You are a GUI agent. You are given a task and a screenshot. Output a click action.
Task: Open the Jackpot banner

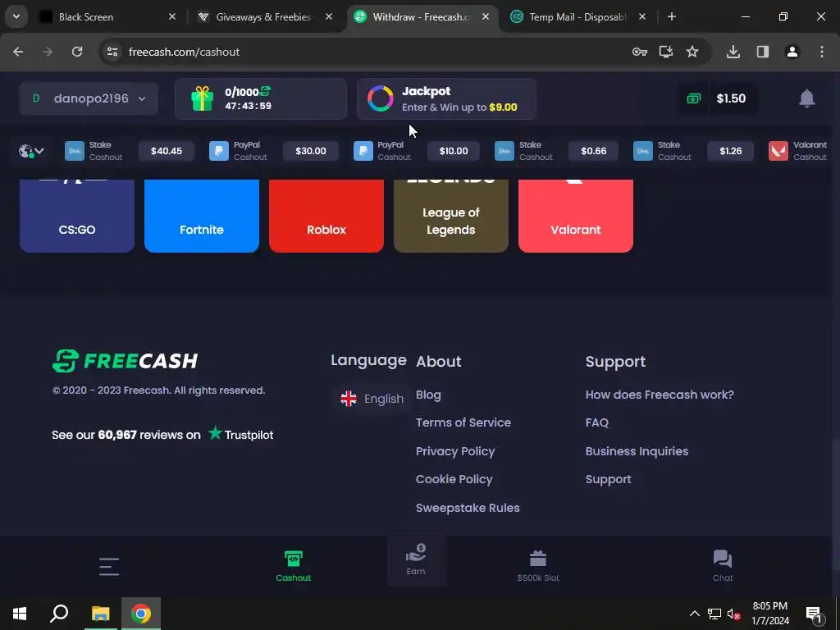click(446, 99)
